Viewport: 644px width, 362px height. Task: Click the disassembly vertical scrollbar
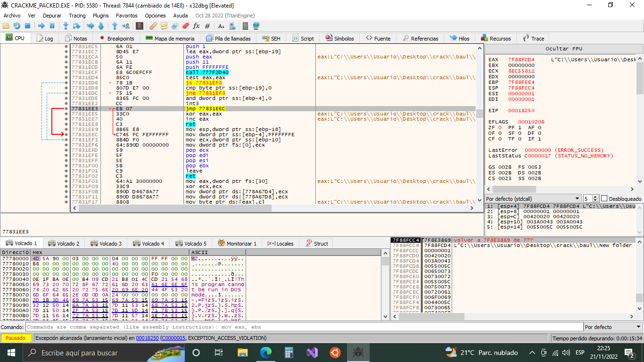[x=480, y=113]
